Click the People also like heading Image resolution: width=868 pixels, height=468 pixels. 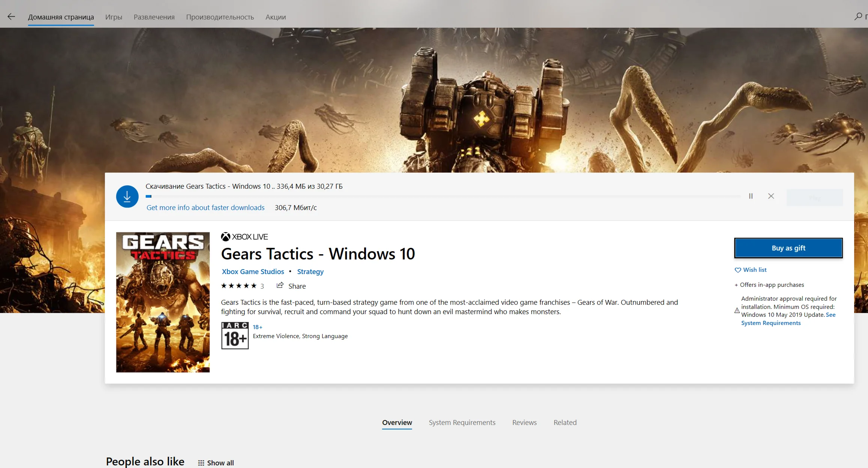tap(145, 461)
